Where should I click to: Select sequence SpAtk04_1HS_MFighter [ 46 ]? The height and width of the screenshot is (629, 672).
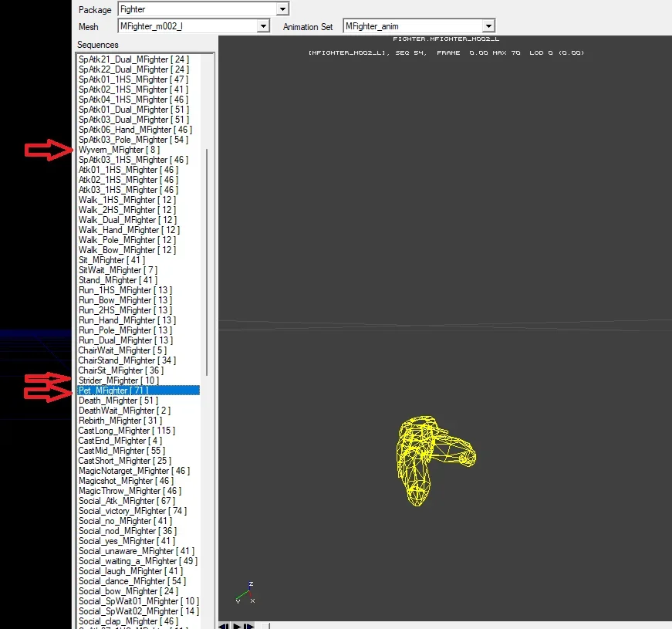(x=133, y=100)
